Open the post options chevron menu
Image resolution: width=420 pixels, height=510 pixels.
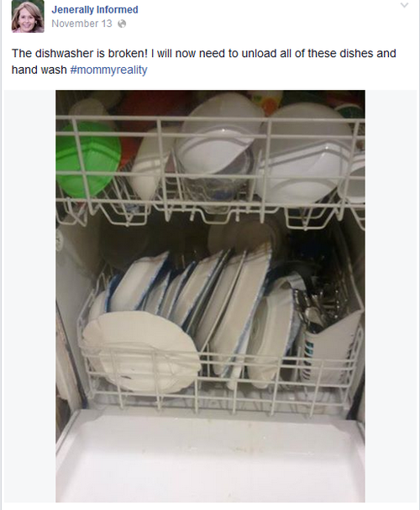pyautogui.click(x=404, y=5)
